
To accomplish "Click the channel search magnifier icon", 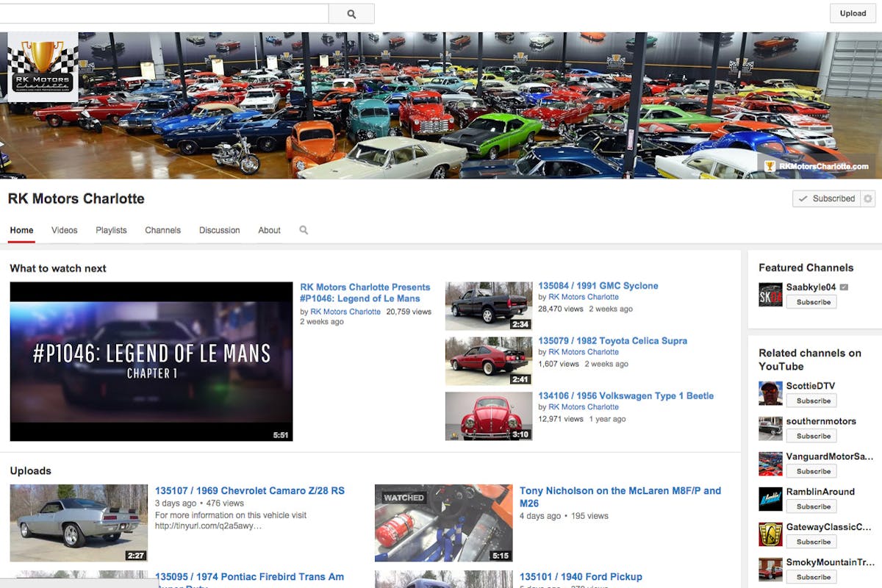I will tap(304, 230).
